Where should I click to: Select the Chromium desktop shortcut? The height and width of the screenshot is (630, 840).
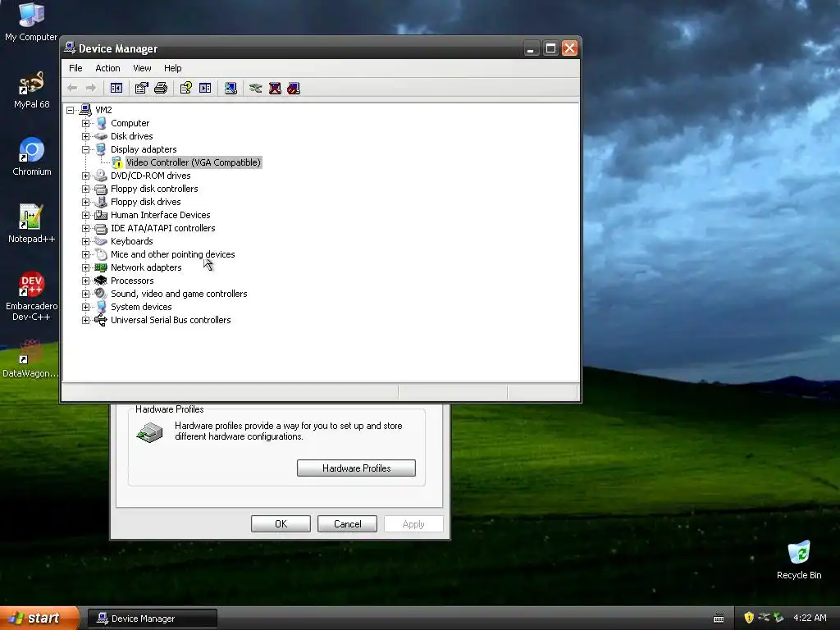tap(32, 157)
